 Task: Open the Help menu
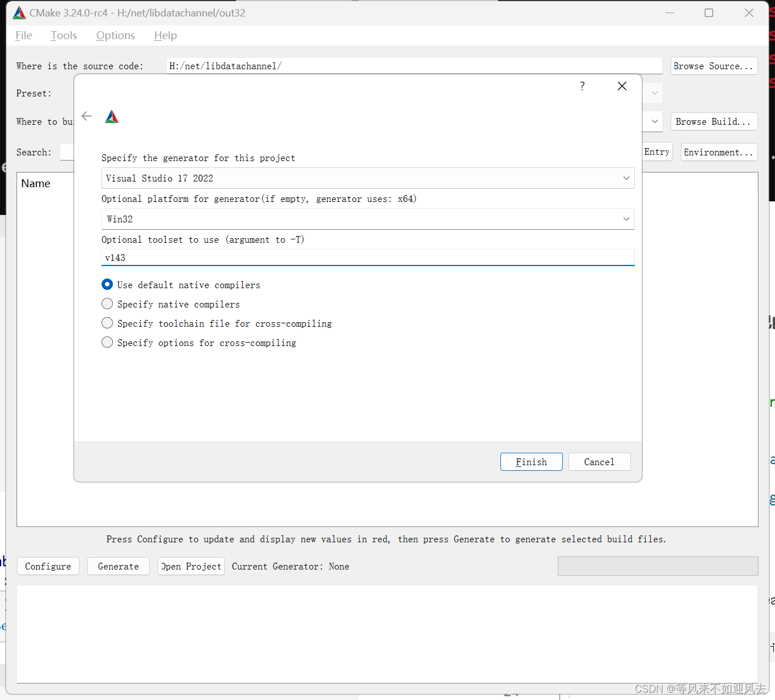pos(165,36)
